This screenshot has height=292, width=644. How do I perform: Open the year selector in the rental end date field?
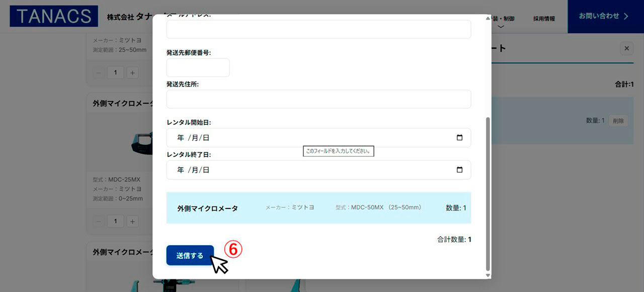click(x=180, y=170)
